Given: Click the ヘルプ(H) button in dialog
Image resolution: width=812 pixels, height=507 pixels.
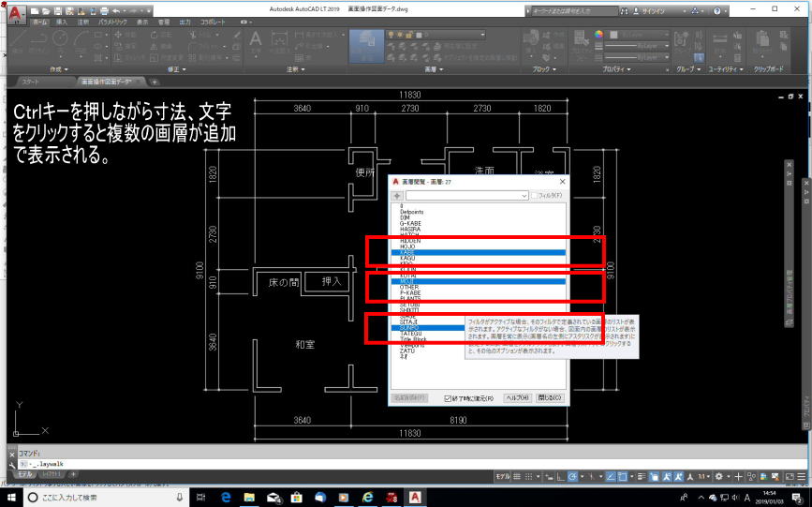Looking at the screenshot, I should click(x=517, y=397).
